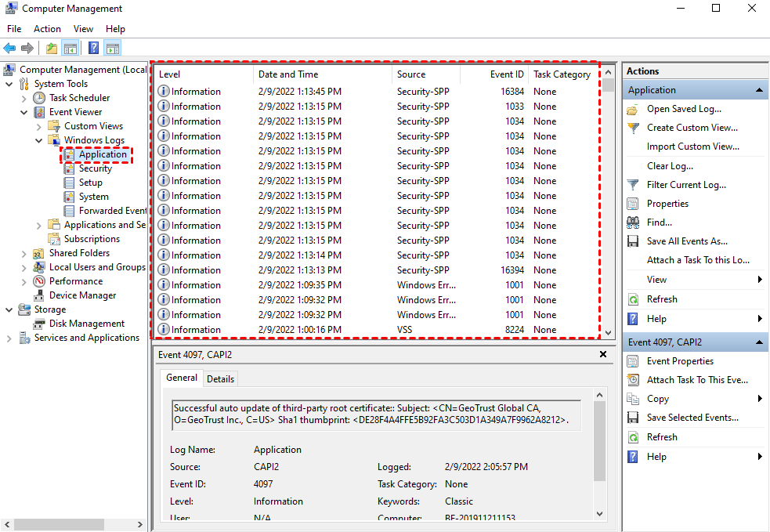Select the Security log in the tree
770x532 pixels.
(x=96, y=168)
